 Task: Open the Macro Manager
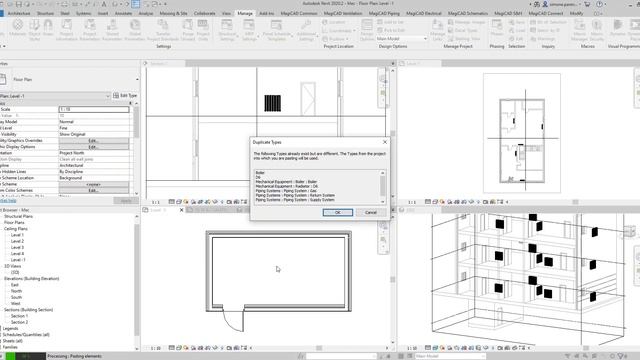pyautogui.click(x=580, y=29)
